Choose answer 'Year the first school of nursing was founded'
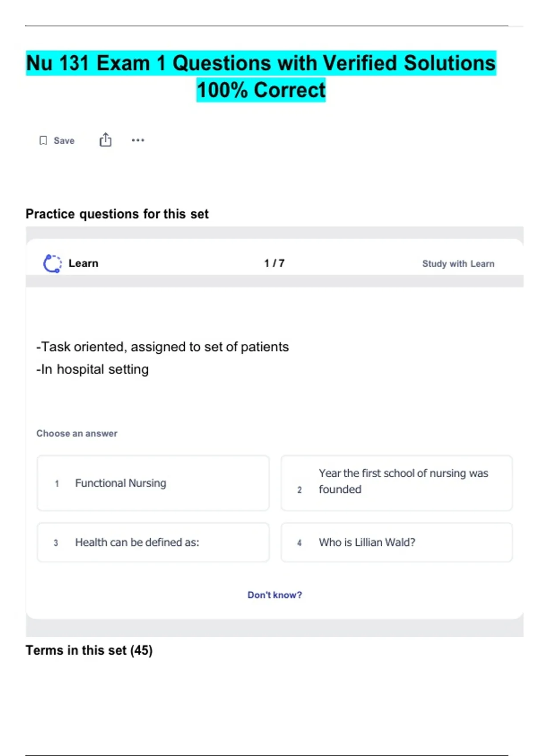534x756 pixels. click(x=396, y=483)
